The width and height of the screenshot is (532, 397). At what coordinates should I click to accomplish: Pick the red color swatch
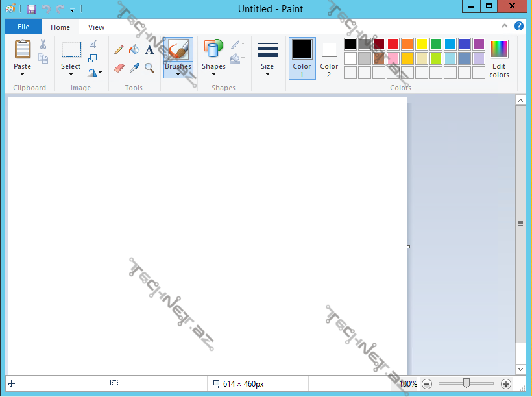click(x=393, y=44)
